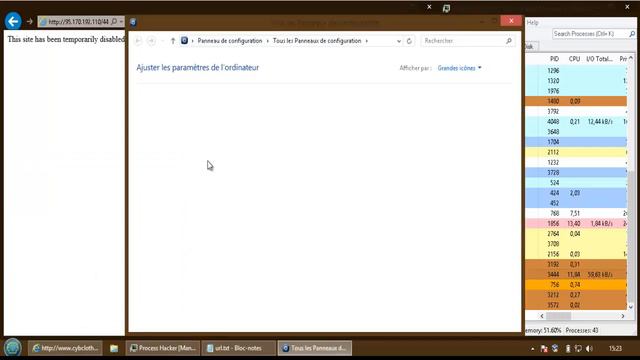The width and height of the screenshot is (640, 360).
Task: Click the magnifier icon in Rechercher box
Action: coord(509,41)
